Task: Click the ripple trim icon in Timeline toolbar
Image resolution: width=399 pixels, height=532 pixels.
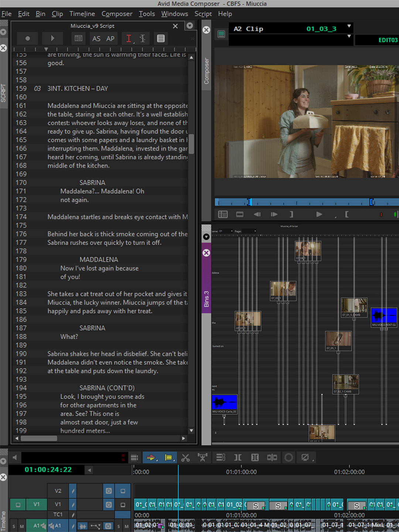Action: (255, 458)
